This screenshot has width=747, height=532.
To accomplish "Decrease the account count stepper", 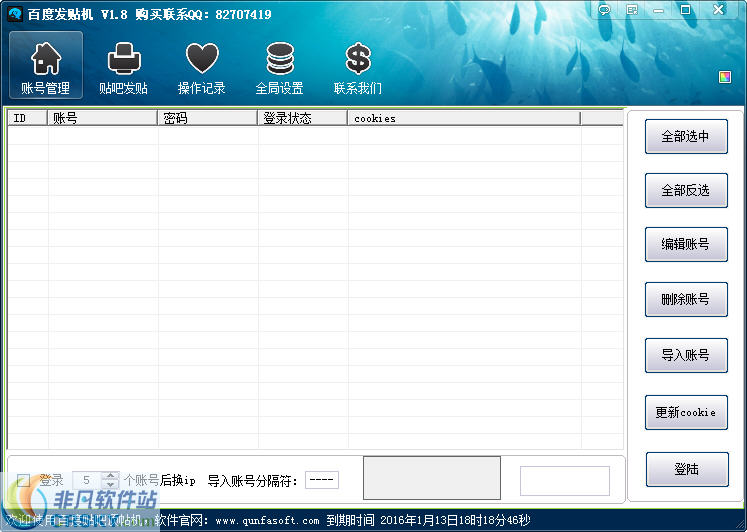I will 111,484.
